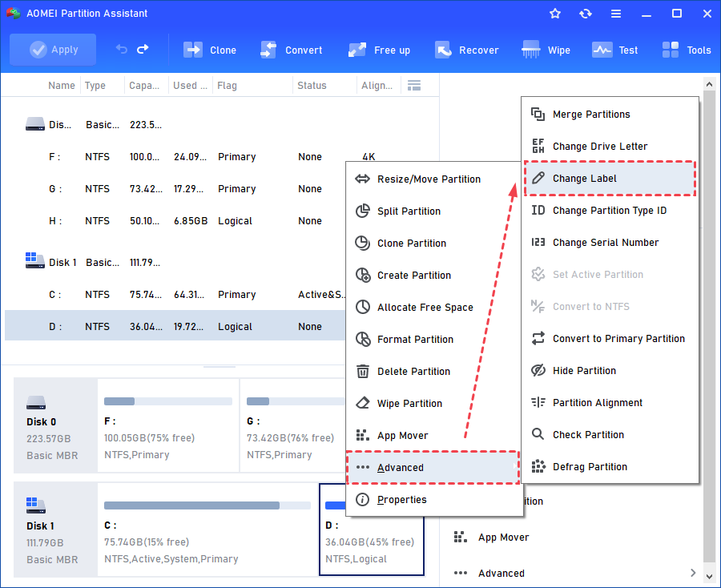Screen dimensions: 721x588
Task: Click the redo arrow icon
Action: pos(143,49)
